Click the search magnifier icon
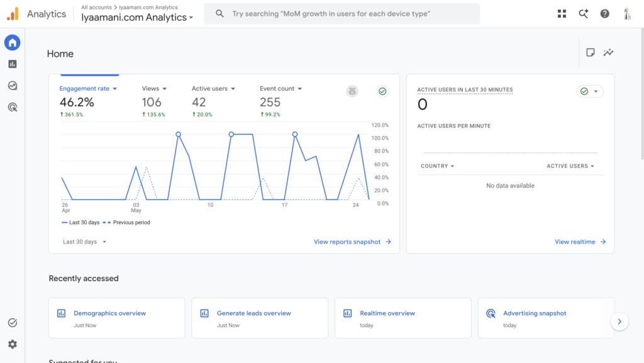 (219, 14)
